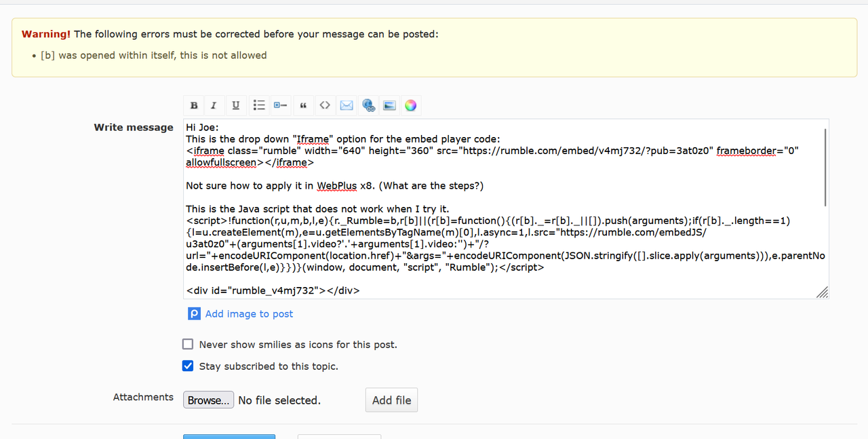Open the Add image to post link
The image size is (868, 439).
[x=249, y=313]
